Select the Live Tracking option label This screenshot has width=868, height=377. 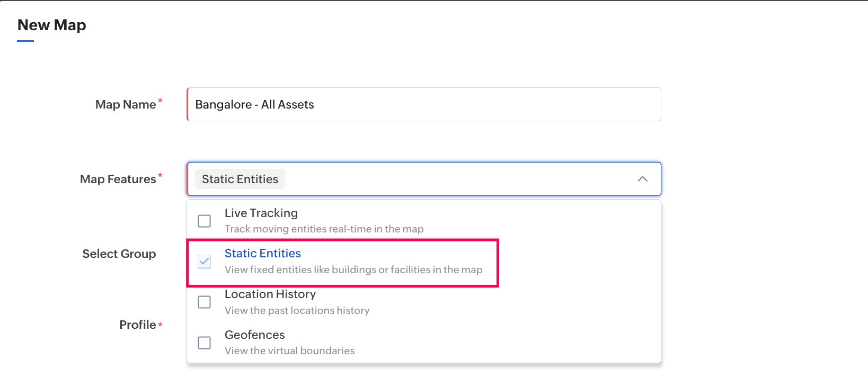point(261,213)
